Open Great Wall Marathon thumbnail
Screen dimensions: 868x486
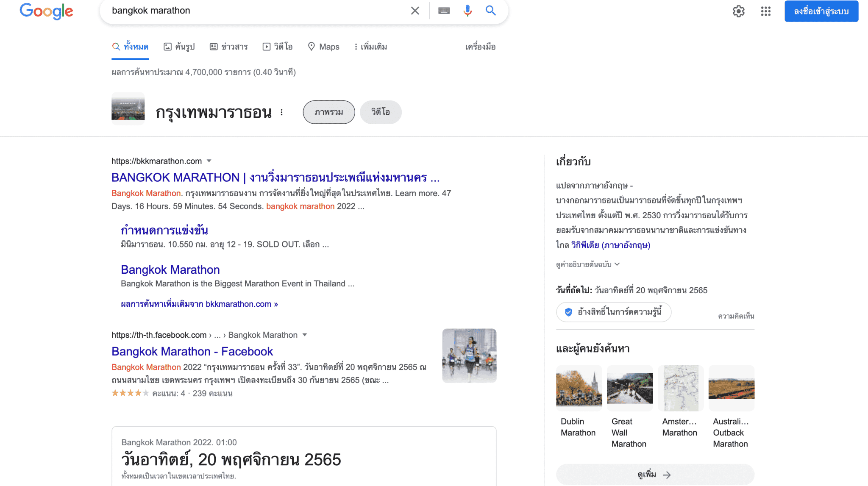(x=630, y=388)
